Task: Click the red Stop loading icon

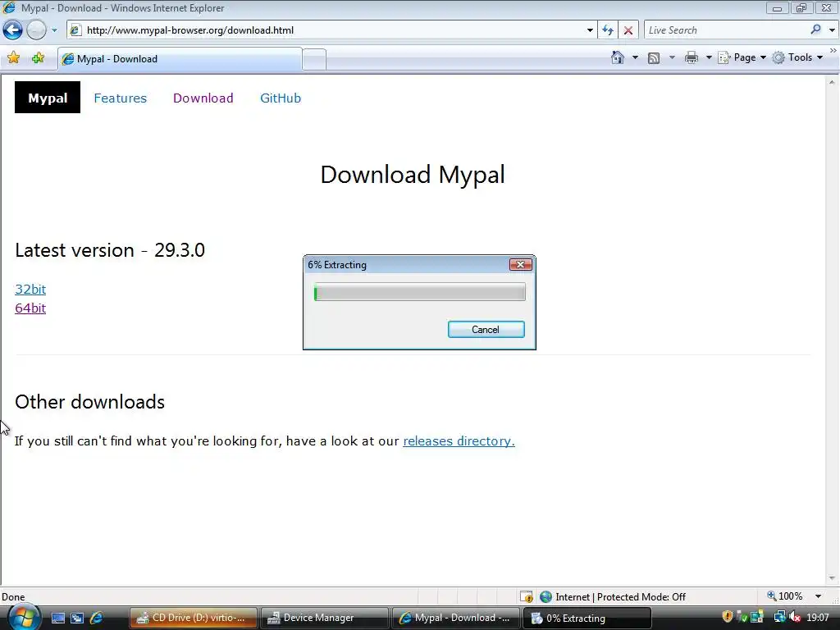Action: [x=628, y=30]
